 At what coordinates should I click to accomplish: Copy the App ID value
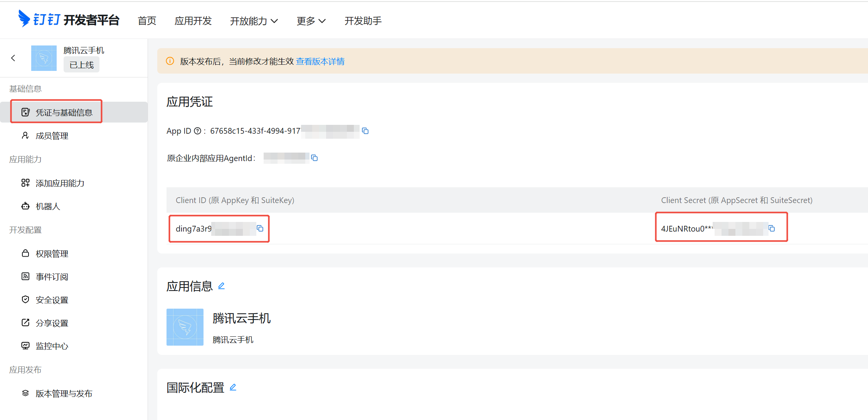[x=365, y=131]
